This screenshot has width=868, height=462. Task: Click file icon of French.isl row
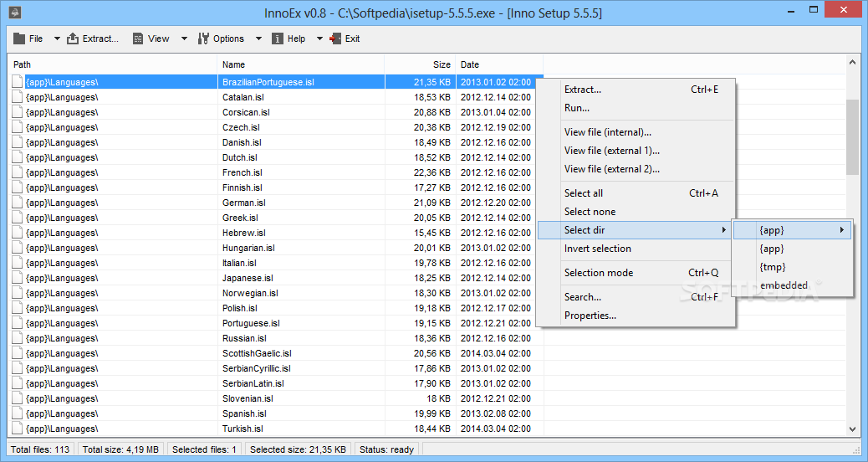click(18, 172)
